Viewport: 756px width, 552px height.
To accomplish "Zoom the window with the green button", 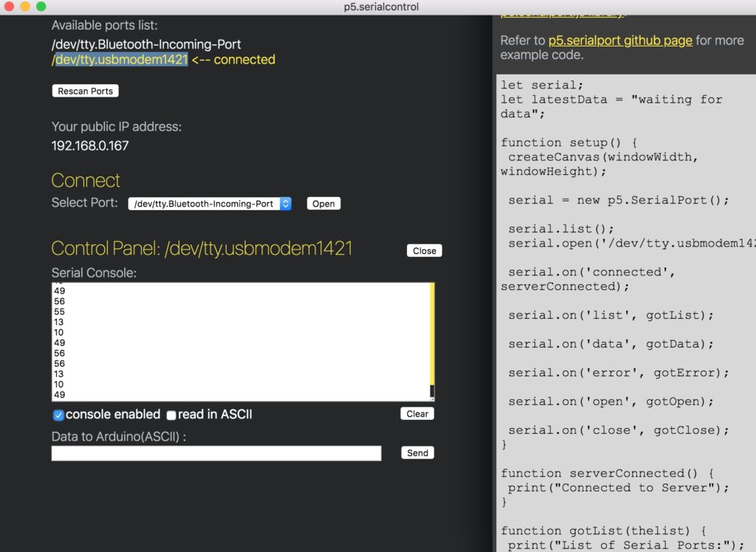I will pos(41,6).
